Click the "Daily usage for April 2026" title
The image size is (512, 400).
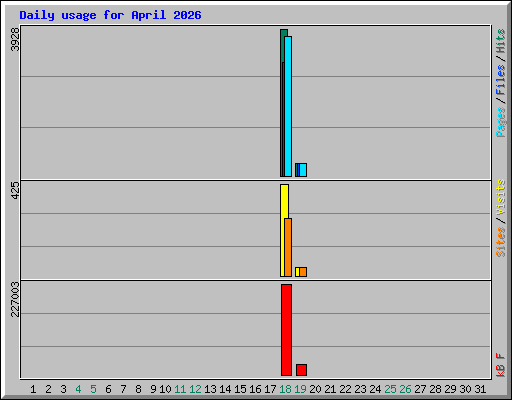(110, 15)
